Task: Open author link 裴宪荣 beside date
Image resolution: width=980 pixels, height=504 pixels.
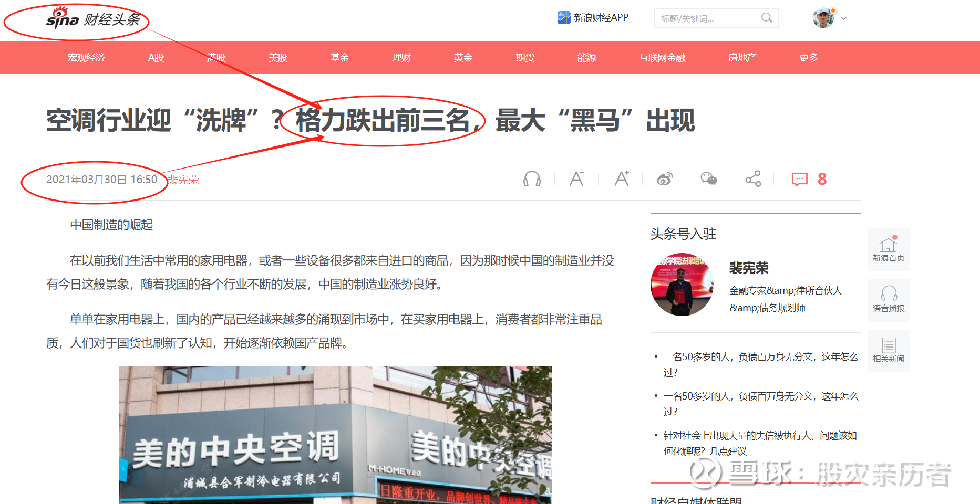Action: click(183, 180)
